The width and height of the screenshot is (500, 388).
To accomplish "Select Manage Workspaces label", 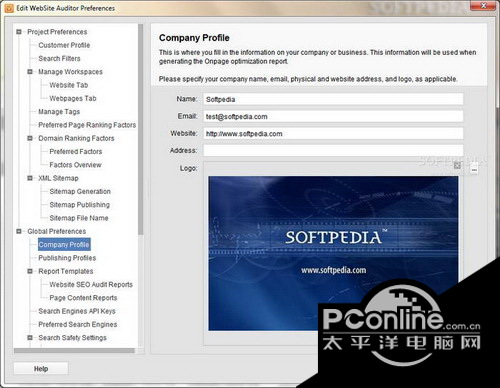I will click(70, 72).
